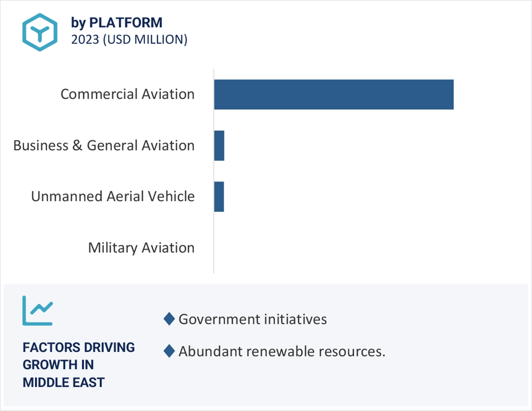Click the PLATFORM word in the title

click(125, 22)
